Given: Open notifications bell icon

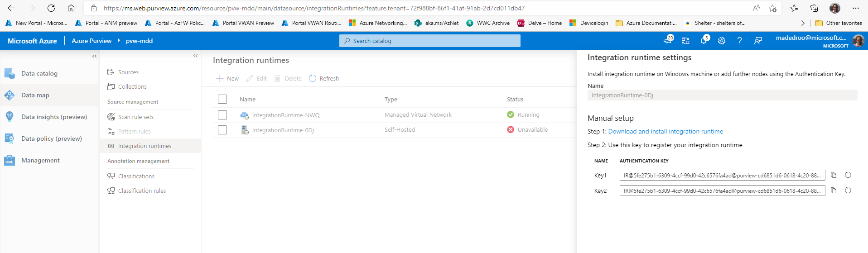Looking at the screenshot, I should coord(704,41).
